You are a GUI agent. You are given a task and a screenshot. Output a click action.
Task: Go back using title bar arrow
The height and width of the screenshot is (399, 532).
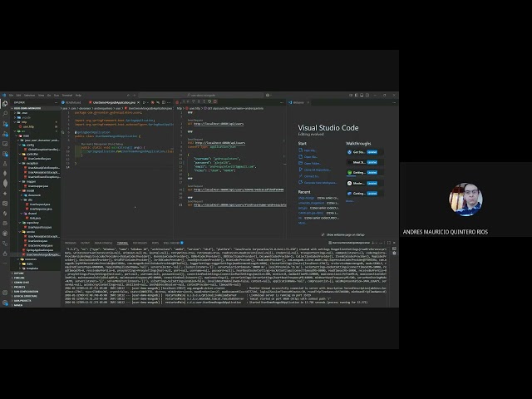128,96
